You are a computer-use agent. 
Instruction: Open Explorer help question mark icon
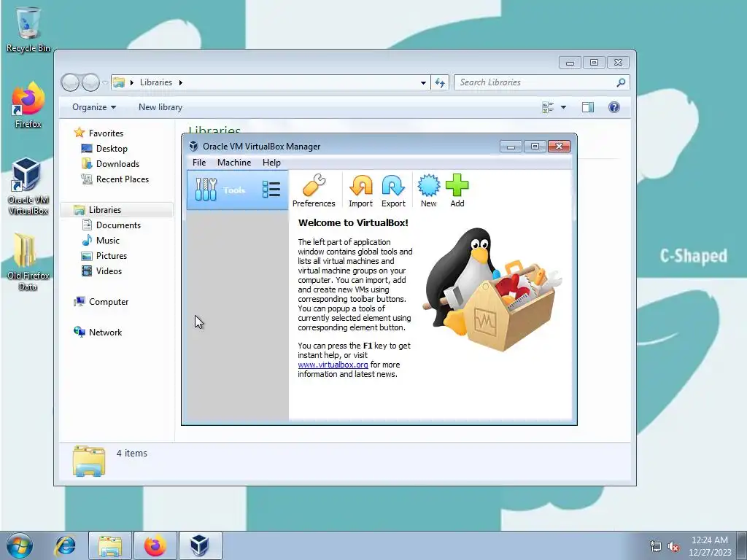coord(614,107)
